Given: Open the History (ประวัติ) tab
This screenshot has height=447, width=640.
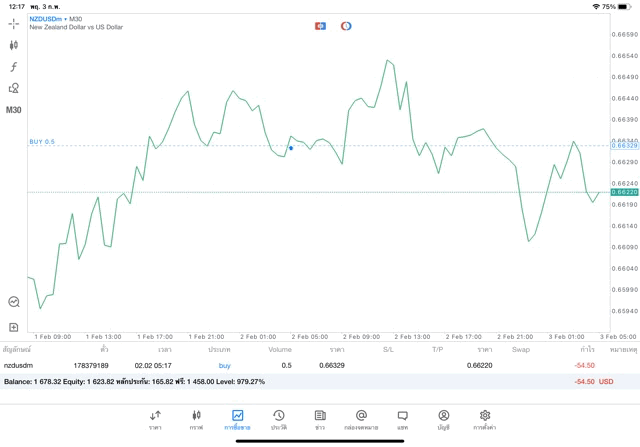Looking at the screenshot, I should pos(278,419).
